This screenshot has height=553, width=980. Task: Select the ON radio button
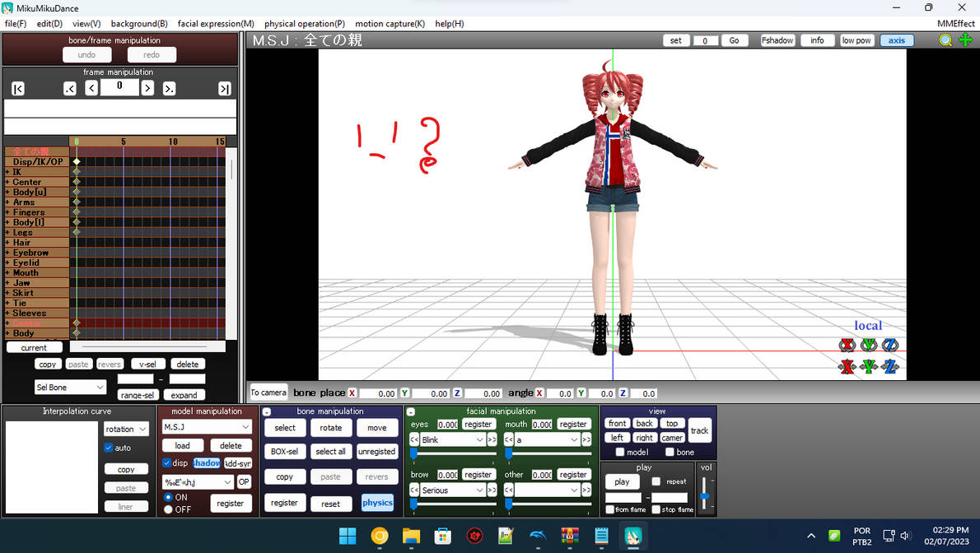(168, 497)
